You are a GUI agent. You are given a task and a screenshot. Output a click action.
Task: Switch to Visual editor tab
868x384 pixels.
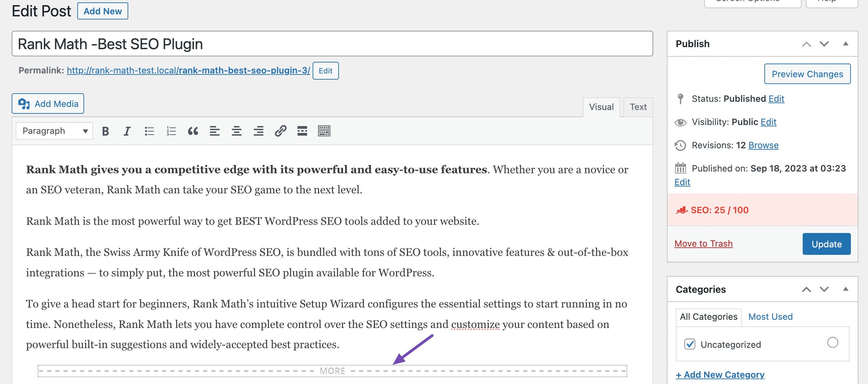(601, 107)
